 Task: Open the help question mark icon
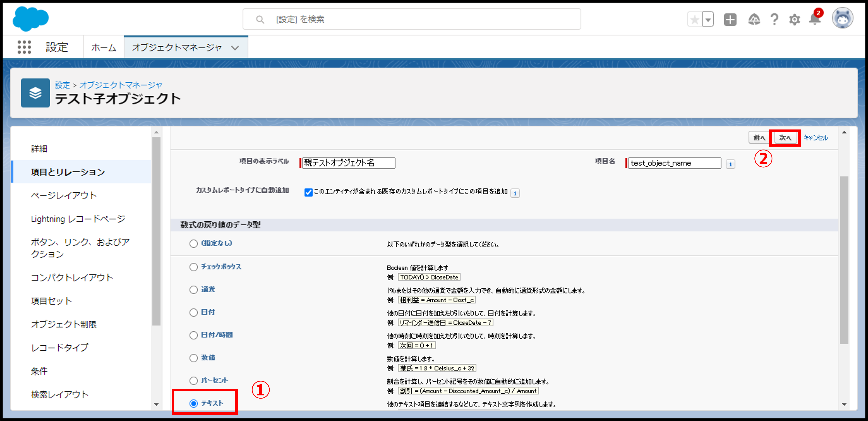774,19
